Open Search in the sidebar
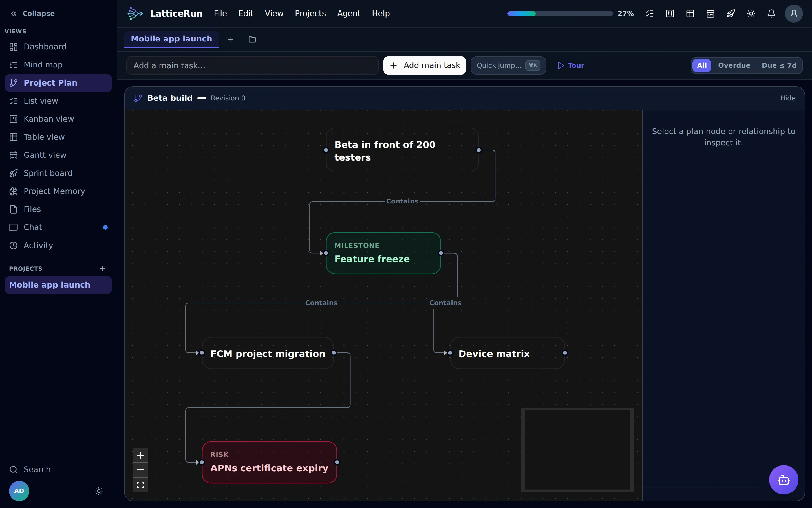Viewport: 812px width, 508px height. pyautogui.click(x=58, y=469)
